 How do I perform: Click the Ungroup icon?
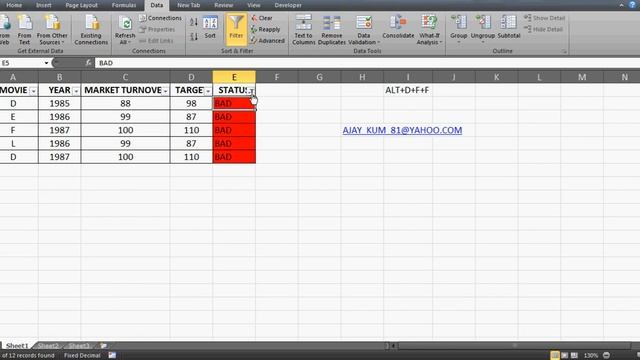click(x=482, y=29)
